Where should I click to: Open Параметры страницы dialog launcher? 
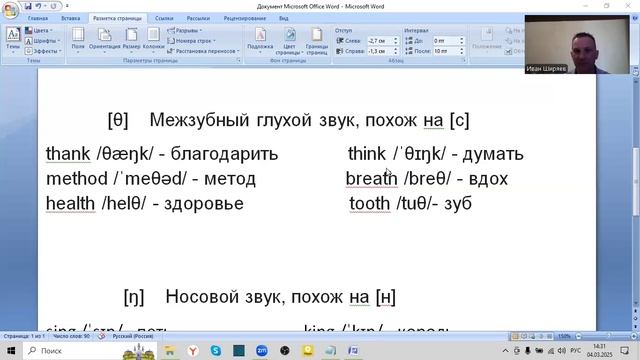click(238, 60)
